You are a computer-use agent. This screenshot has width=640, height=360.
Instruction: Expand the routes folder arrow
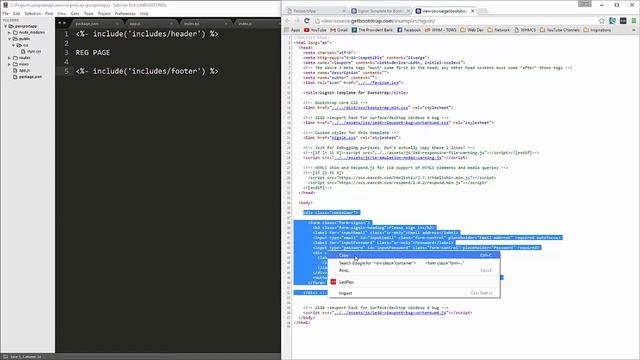9,58
